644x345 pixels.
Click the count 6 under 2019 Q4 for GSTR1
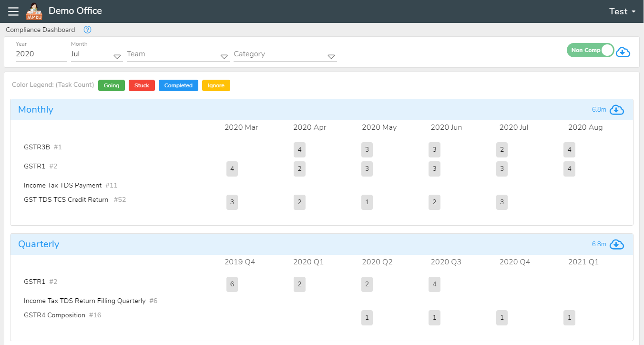[232, 284]
